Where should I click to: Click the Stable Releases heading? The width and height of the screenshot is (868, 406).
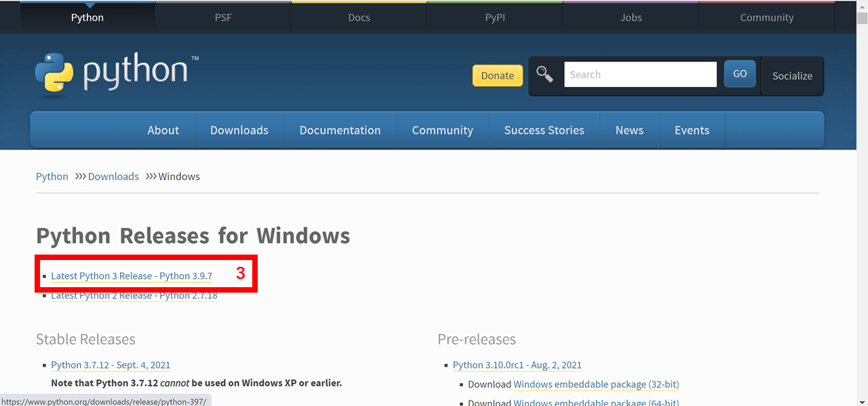click(x=85, y=339)
